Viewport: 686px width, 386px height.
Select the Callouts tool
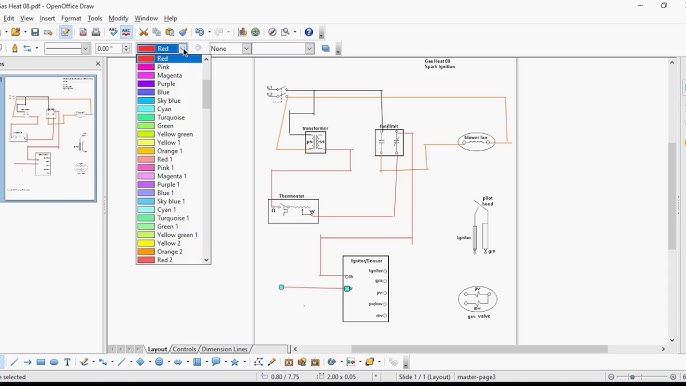216,362
